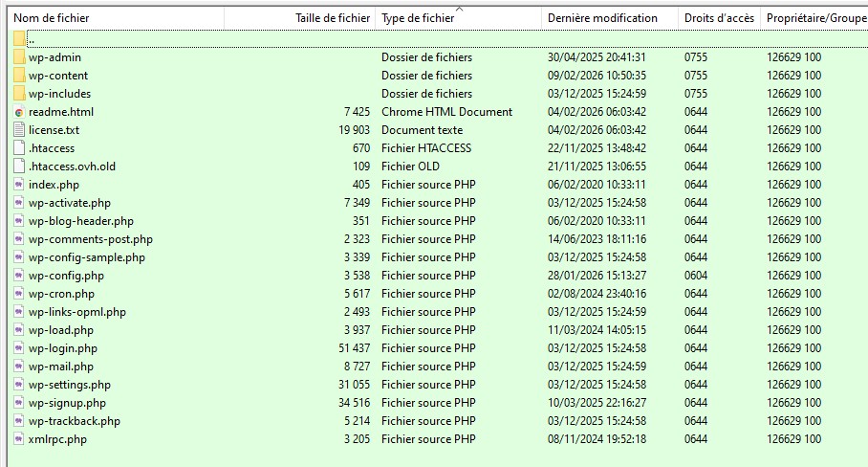
Task: Click the wp-content folder icon
Action: [19, 76]
